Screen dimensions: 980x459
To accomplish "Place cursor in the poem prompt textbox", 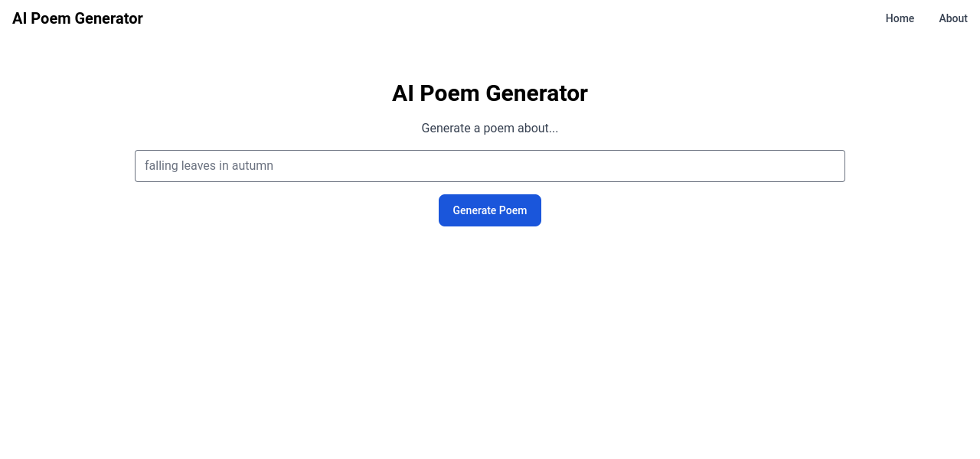I will tap(490, 166).
